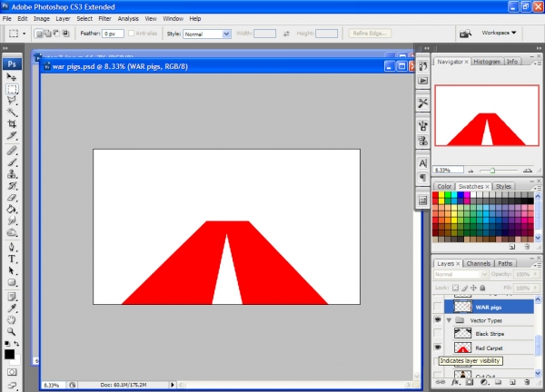Screen dimensions: 545x392
Task: Select the Dodge tool
Action: [x=12, y=232]
